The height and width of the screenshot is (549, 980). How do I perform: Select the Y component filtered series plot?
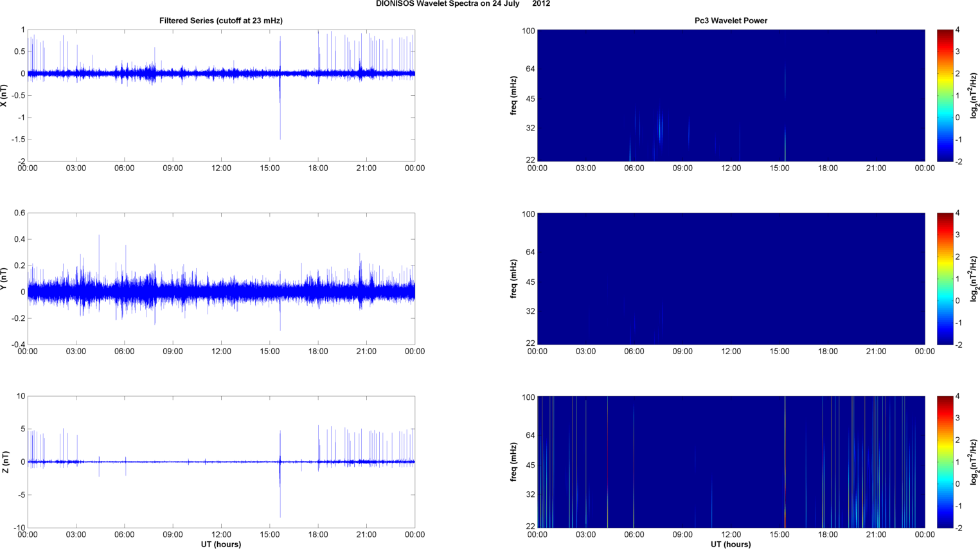221,279
